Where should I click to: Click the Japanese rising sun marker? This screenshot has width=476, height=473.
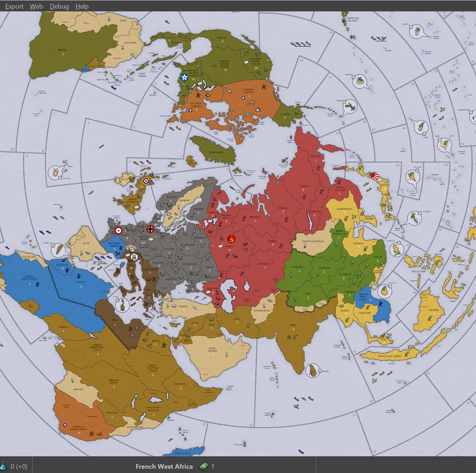[375, 176]
